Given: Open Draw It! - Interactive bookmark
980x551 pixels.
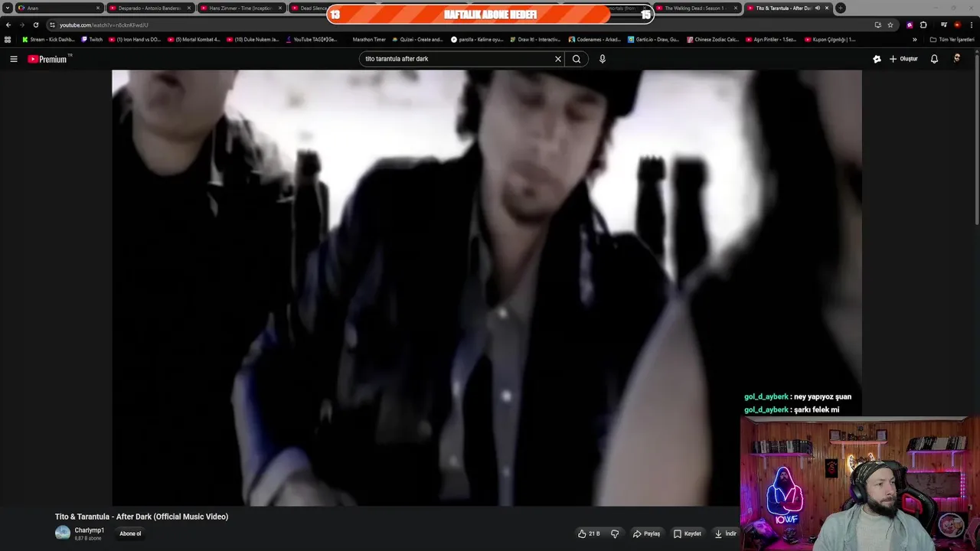Looking at the screenshot, I should [535, 40].
